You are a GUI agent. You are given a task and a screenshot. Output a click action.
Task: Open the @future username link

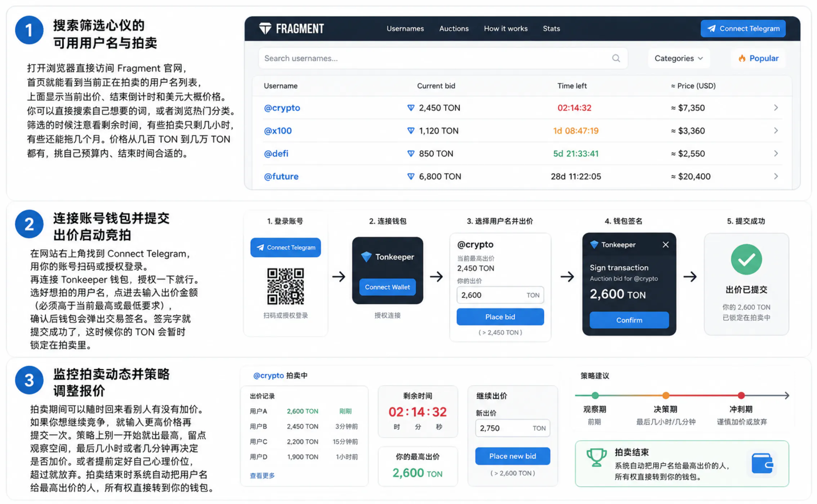tap(281, 177)
